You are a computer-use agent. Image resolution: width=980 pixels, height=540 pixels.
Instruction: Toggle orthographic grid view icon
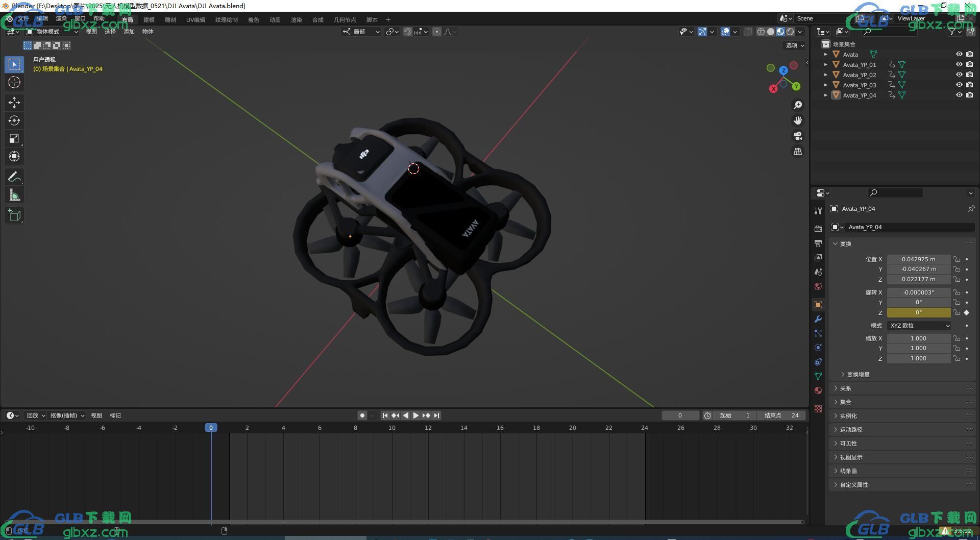point(798,152)
